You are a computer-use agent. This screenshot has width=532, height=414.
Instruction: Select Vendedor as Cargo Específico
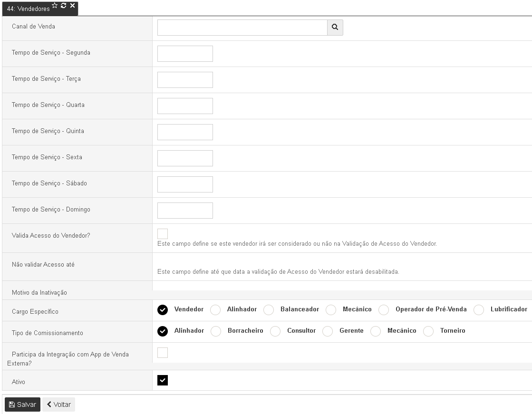[x=163, y=310]
